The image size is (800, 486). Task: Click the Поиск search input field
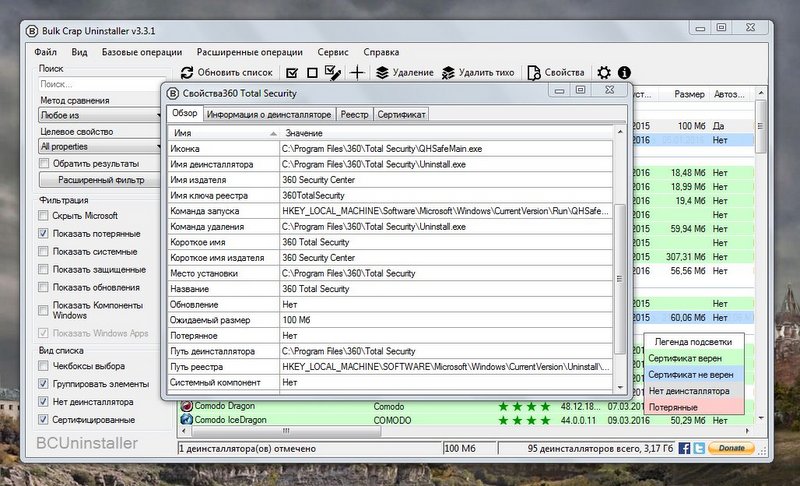point(100,84)
